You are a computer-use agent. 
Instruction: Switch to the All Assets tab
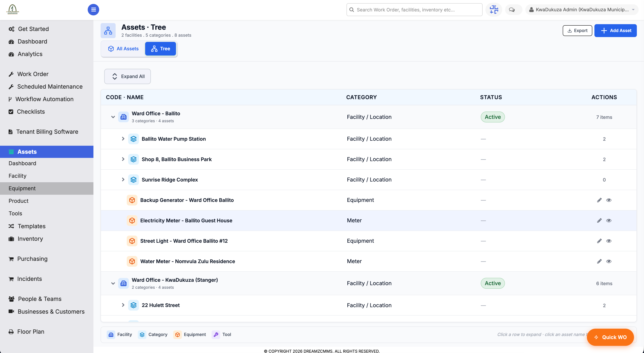click(123, 49)
